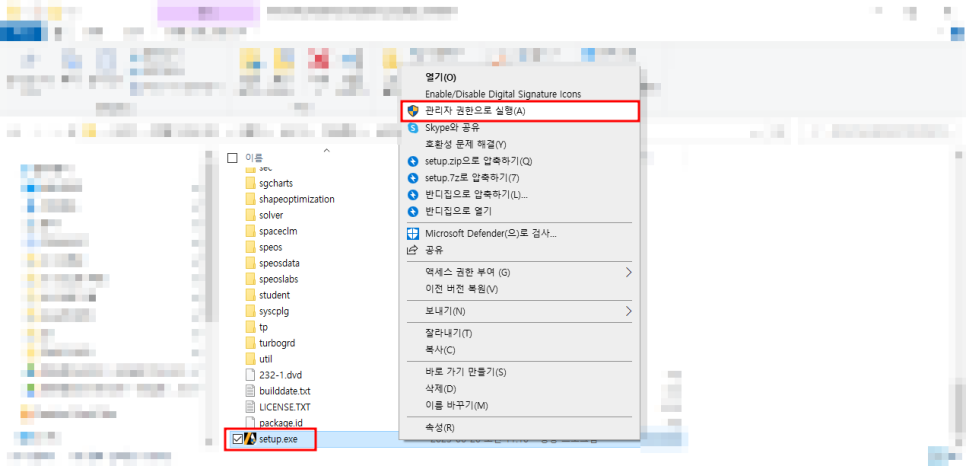Click the Bandizip icon beside 반디집으로 열기
The image size is (966, 466).
click(x=413, y=211)
